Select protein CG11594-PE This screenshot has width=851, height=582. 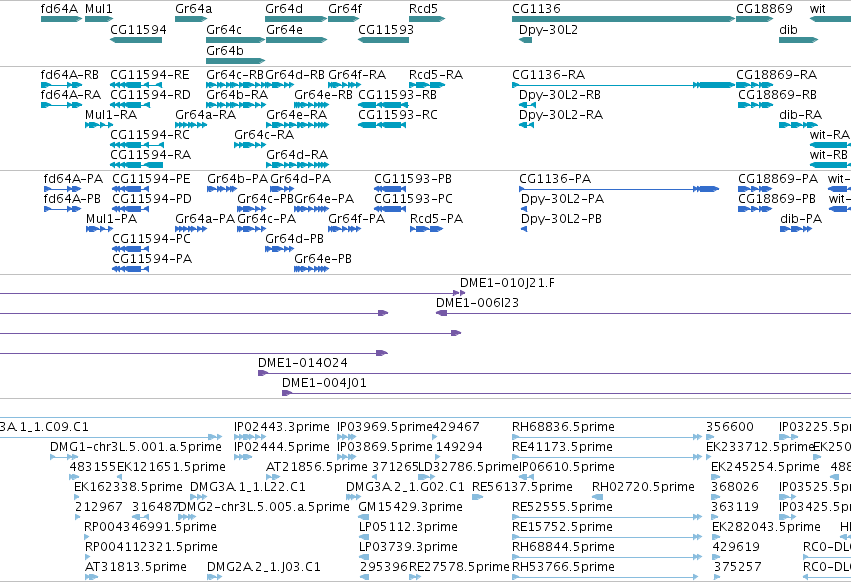tap(130, 189)
